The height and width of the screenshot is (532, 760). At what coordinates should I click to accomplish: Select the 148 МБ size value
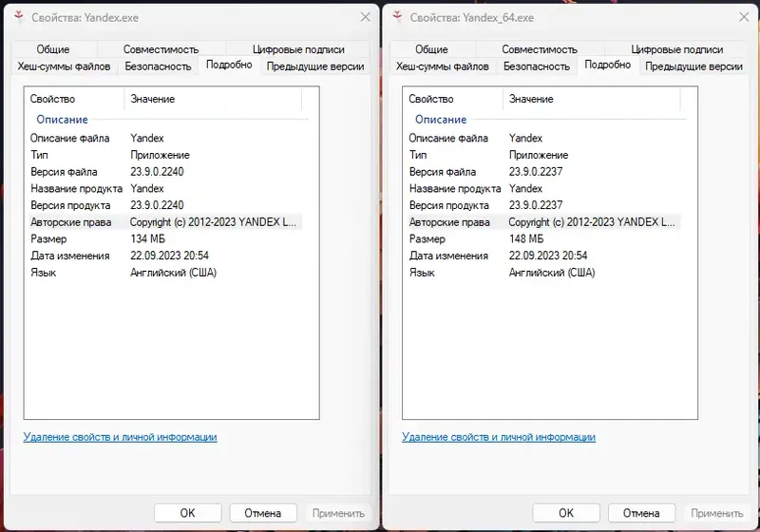pyautogui.click(x=526, y=238)
